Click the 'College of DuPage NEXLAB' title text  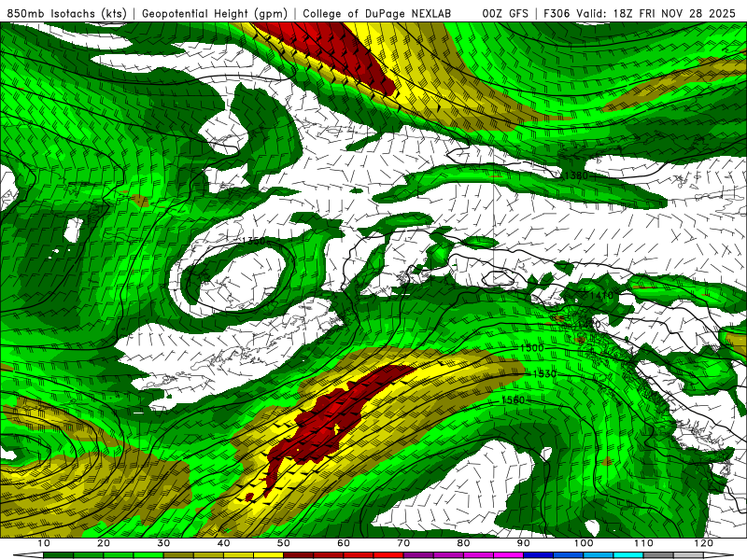(376, 13)
